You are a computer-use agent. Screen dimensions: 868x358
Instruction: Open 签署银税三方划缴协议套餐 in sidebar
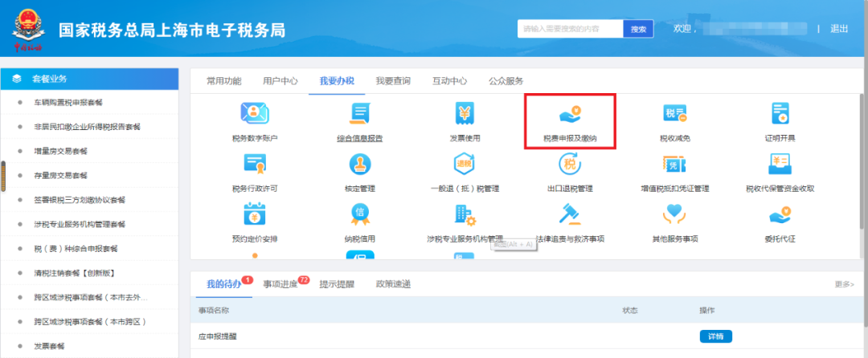click(x=80, y=200)
